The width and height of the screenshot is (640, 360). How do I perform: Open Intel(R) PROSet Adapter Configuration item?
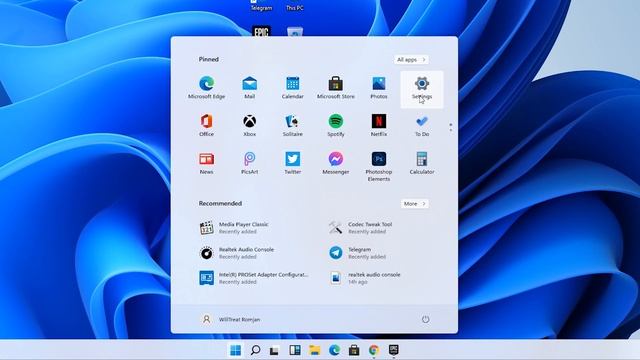click(253, 278)
